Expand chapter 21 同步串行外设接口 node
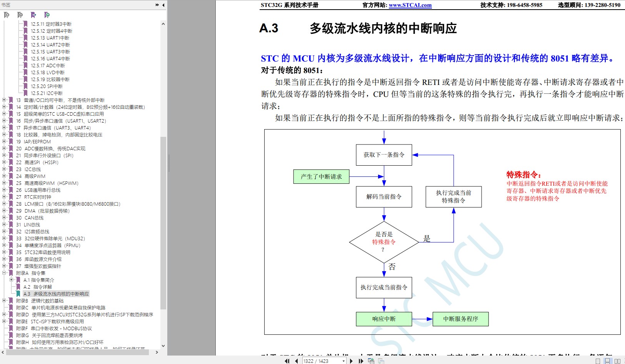 point(4,156)
